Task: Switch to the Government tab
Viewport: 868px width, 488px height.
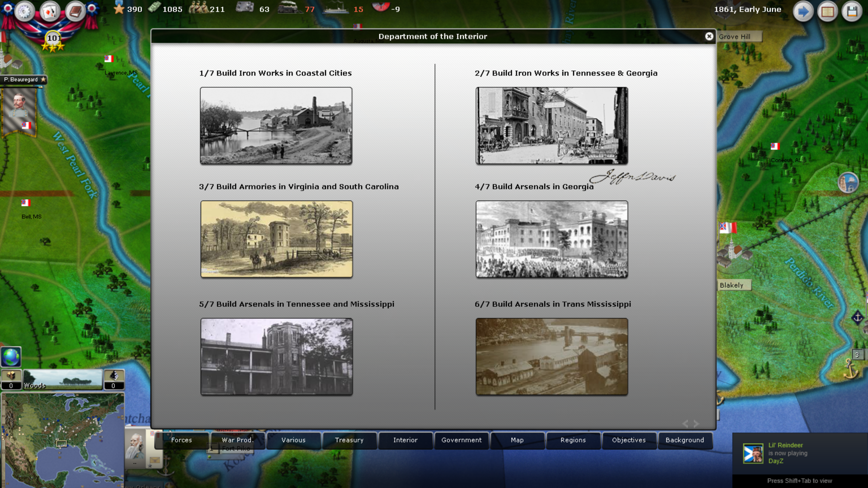Action: 462,440
